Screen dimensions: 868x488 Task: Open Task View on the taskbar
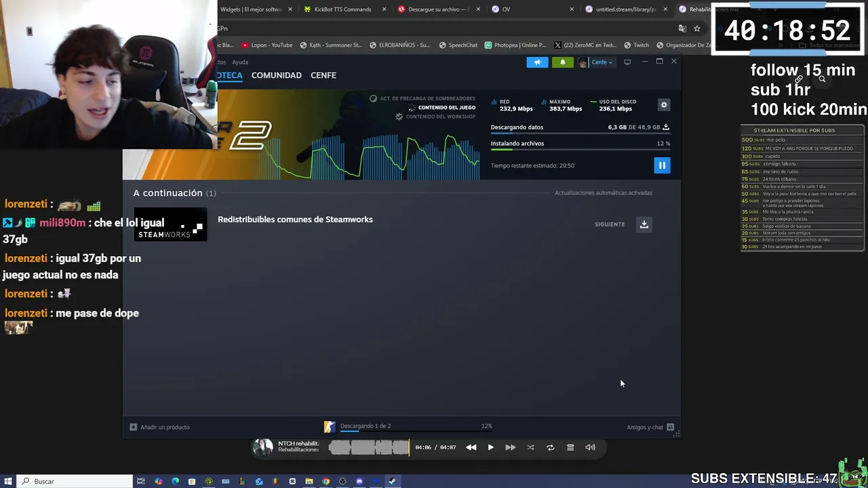[x=141, y=481]
